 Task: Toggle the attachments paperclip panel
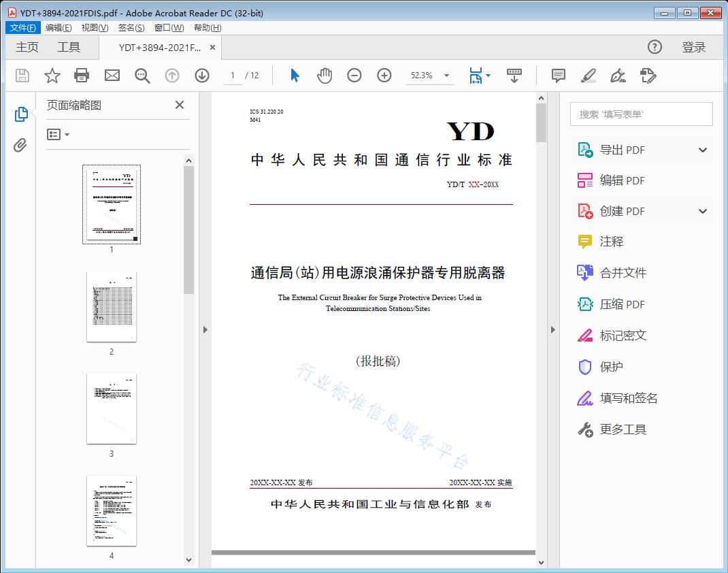pyautogui.click(x=21, y=145)
